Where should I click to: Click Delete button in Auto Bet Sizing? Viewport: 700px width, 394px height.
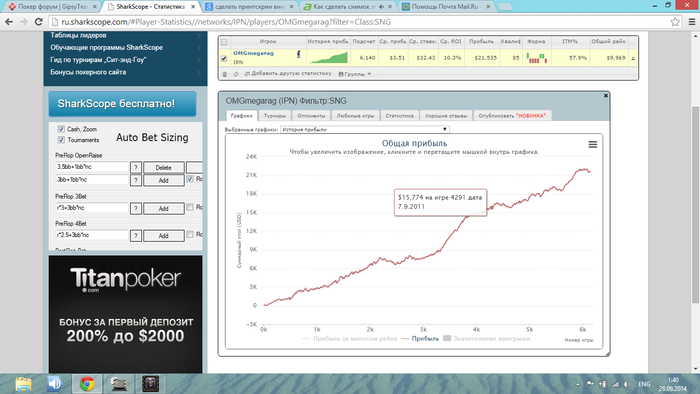[x=163, y=167]
